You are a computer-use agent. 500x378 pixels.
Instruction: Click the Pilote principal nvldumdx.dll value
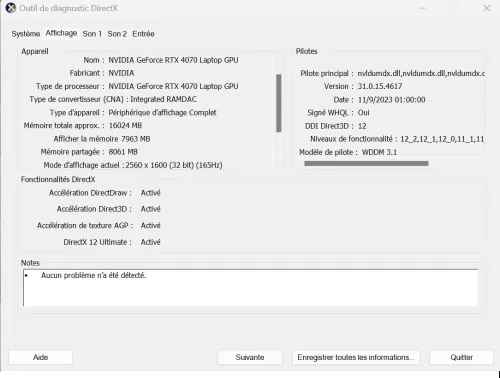tap(421, 73)
